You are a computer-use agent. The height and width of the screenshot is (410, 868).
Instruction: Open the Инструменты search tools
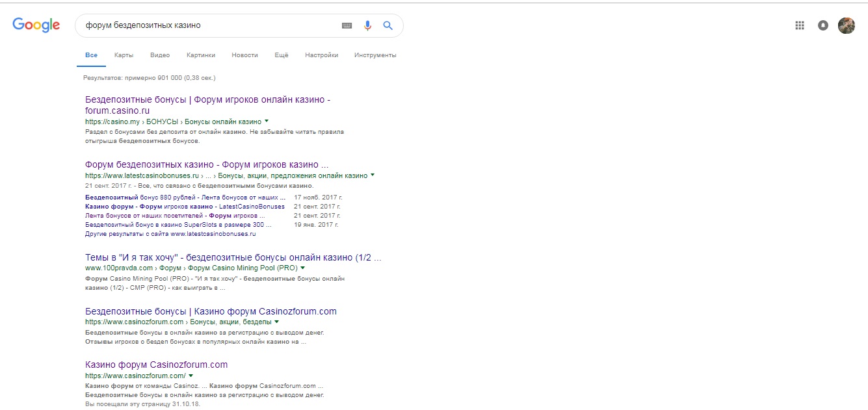point(375,55)
